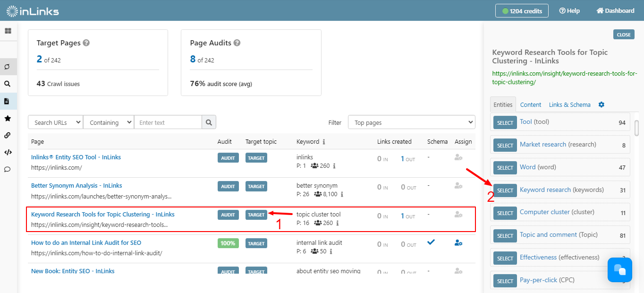Viewport: 644px width, 293px height.
Task: Click the entities panel scrollbar
Action: (636, 128)
